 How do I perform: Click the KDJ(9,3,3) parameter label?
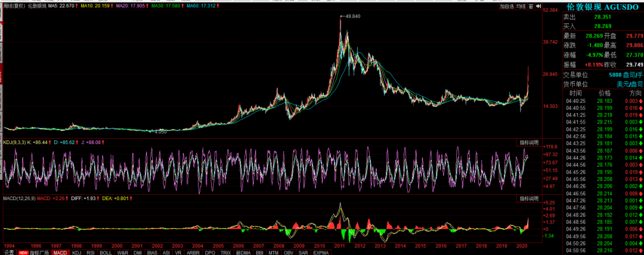pos(15,142)
